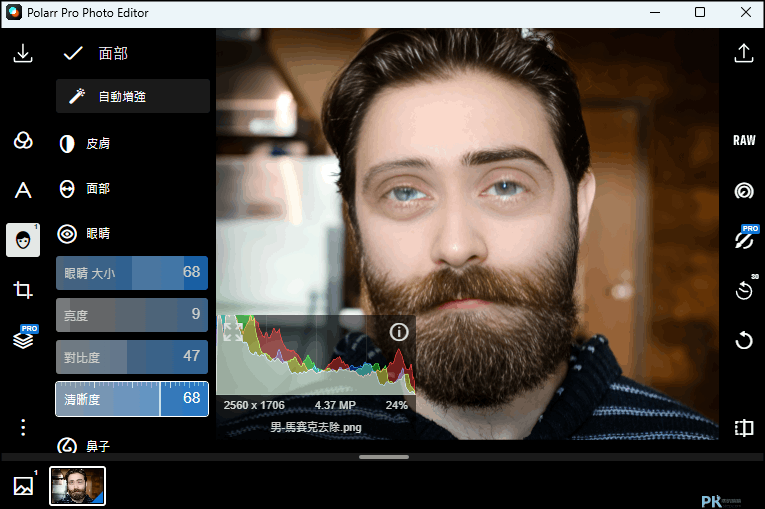Click the export upload icon
This screenshot has width=765, height=509.
coord(744,53)
